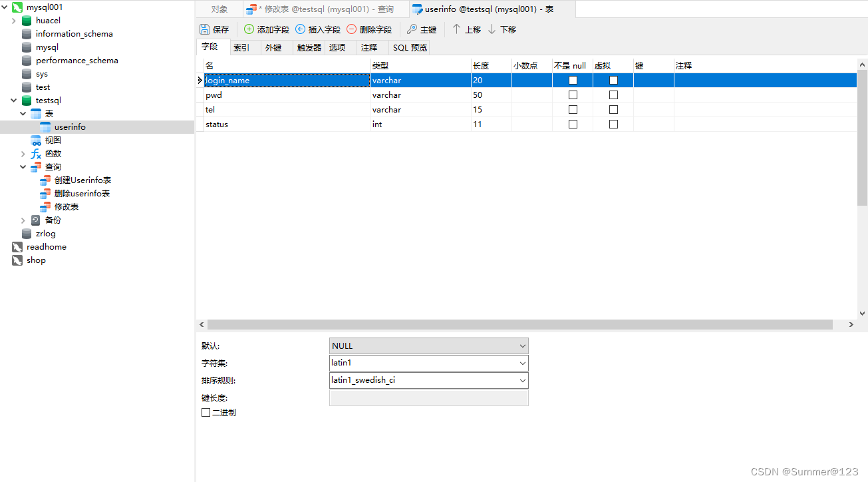The image size is (868, 482).
Task: Click the length 15 cell for tel
Action: [x=492, y=109]
